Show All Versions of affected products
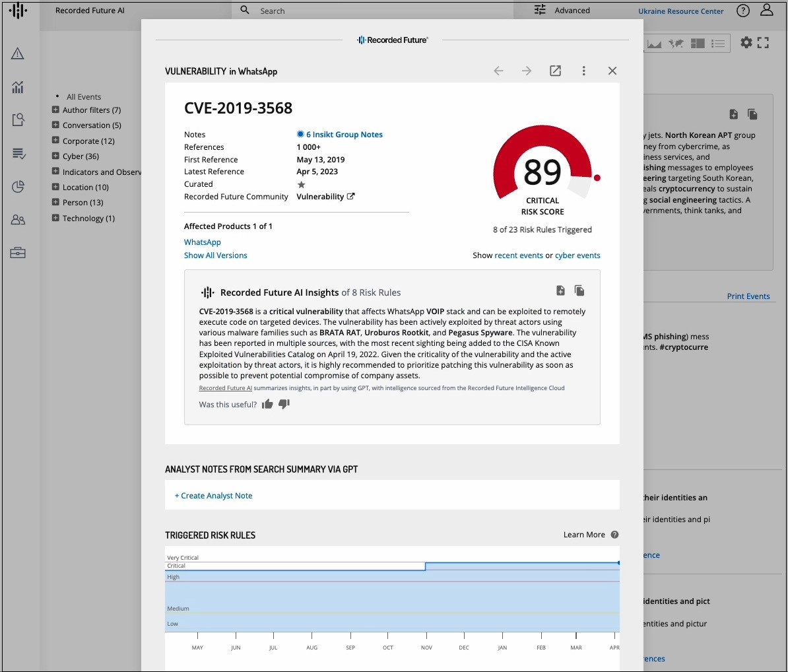This screenshot has width=788, height=672. point(215,255)
